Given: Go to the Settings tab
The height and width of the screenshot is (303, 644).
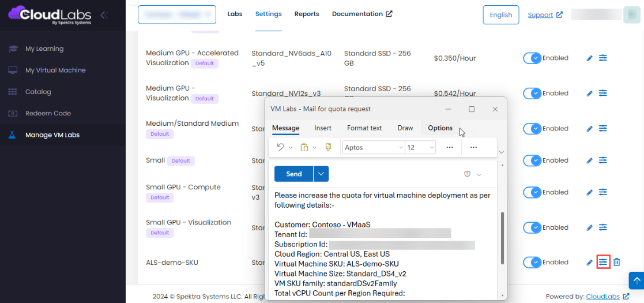Looking at the screenshot, I should (269, 14).
